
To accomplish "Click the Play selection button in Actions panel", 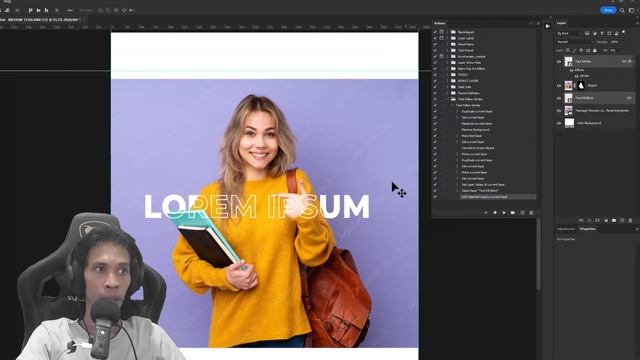I will (x=504, y=213).
